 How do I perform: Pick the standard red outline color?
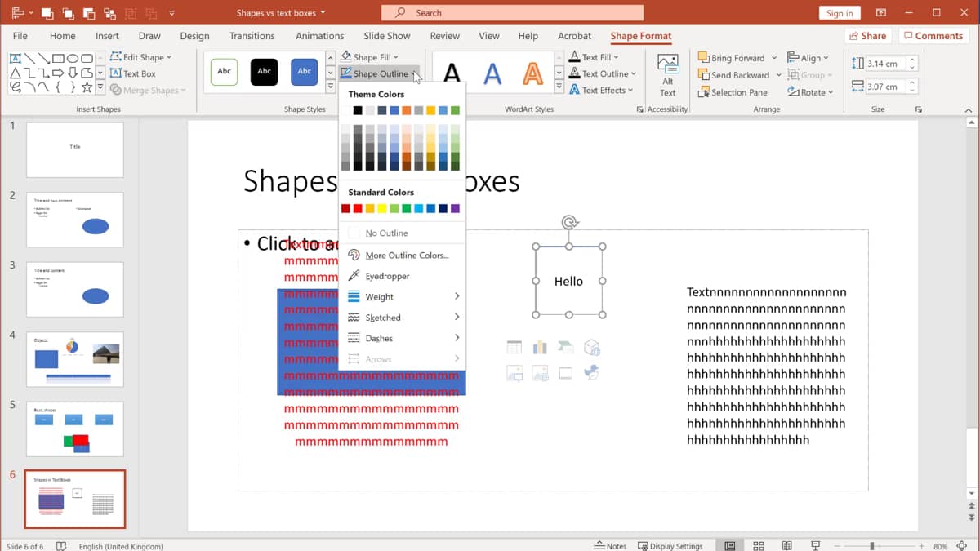pyautogui.click(x=358, y=209)
